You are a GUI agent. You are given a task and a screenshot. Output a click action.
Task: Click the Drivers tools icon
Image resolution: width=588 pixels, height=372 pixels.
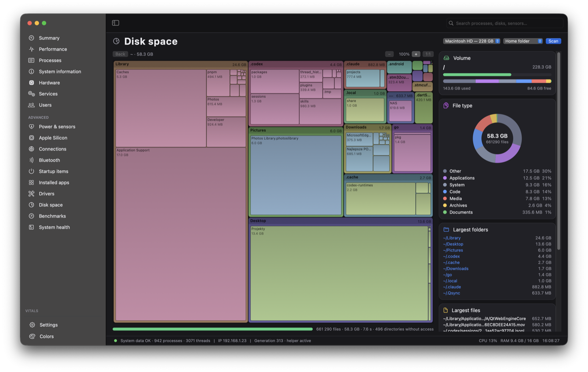click(32, 194)
